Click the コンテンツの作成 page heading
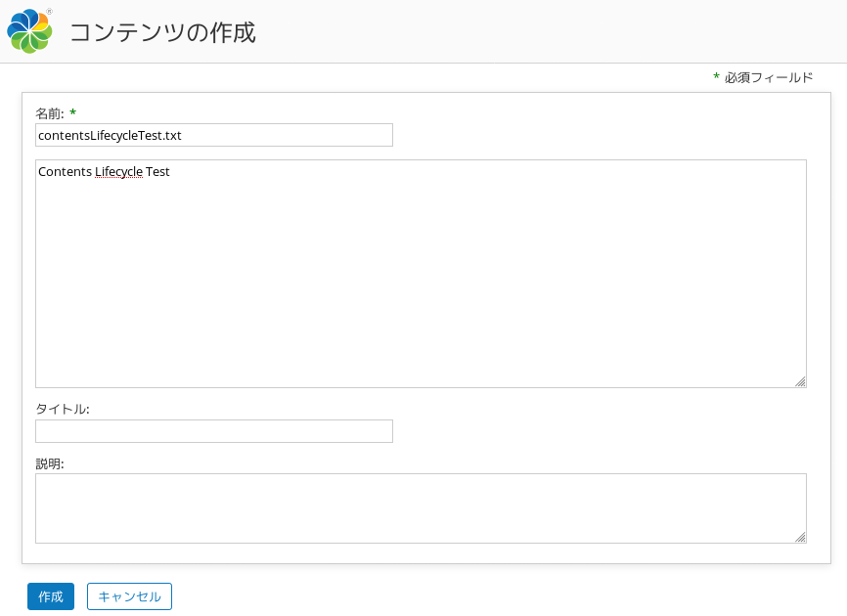 click(x=162, y=32)
